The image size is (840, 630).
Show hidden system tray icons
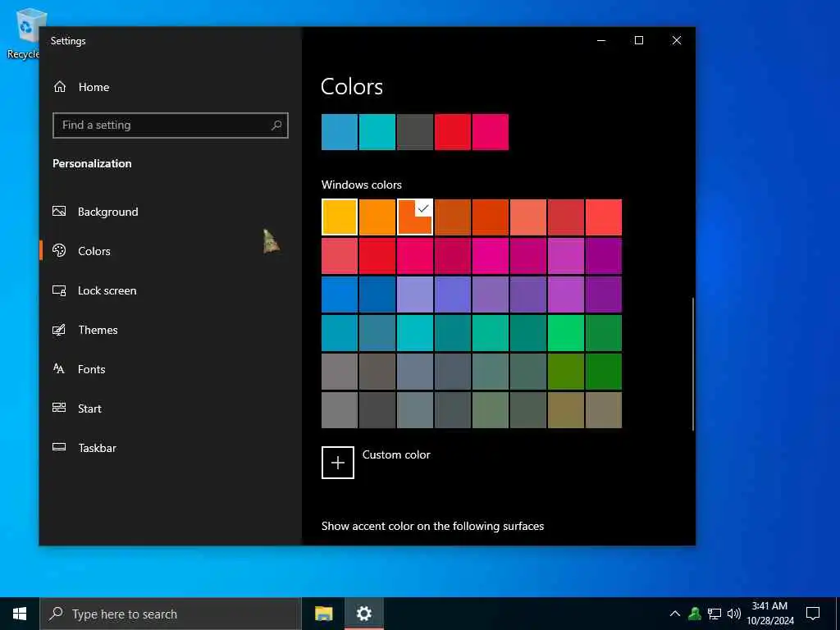click(675, 614)
